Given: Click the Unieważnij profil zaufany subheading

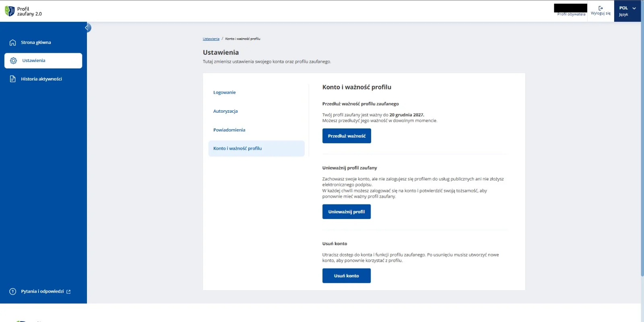Looking at the screenshot, I should click(349, 168).
